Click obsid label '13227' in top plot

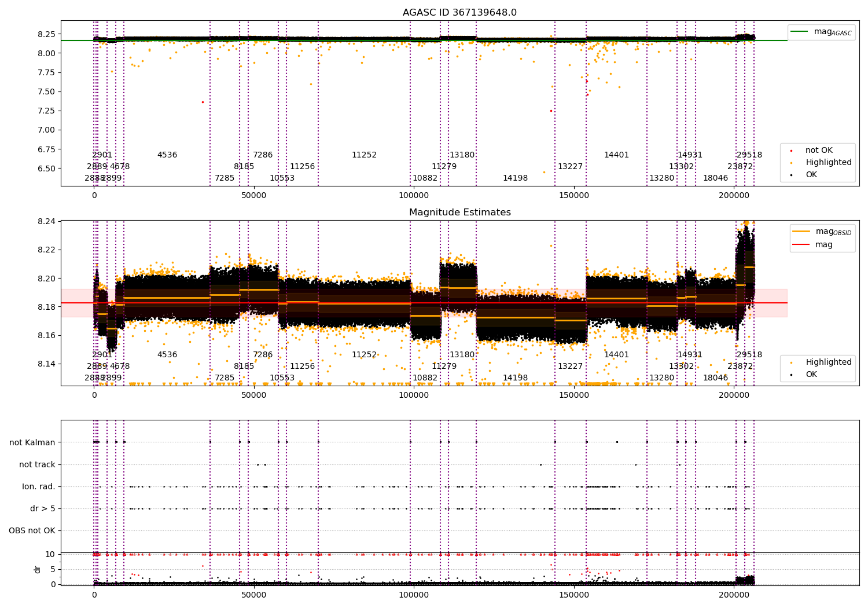[570, 167]
